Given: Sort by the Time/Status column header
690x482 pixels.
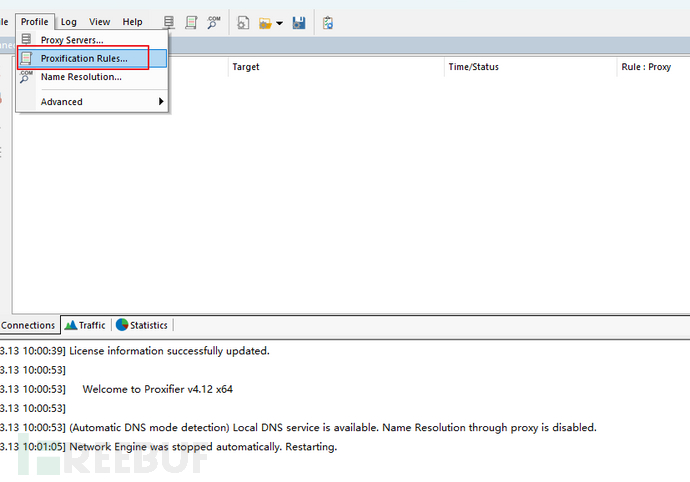Looking at the screenshot, I should [473, 67].
